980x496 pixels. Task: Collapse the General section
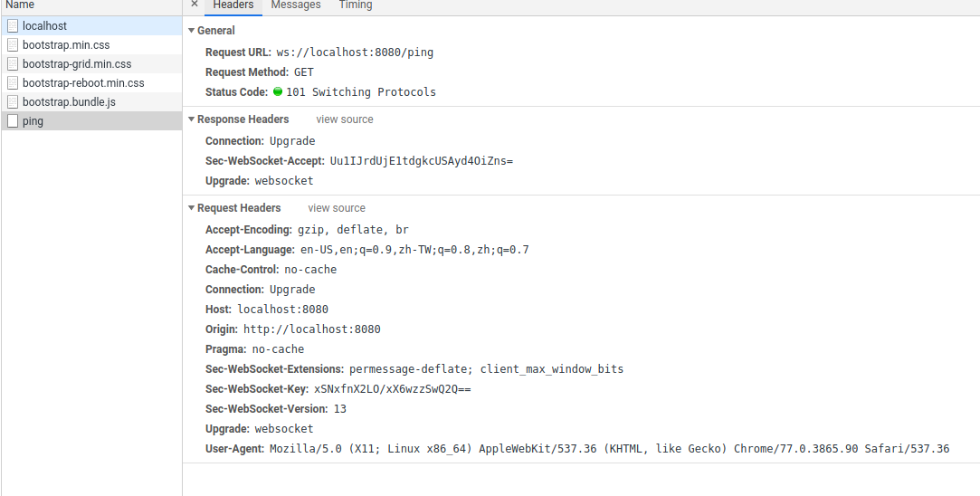[x=192, y=31]
